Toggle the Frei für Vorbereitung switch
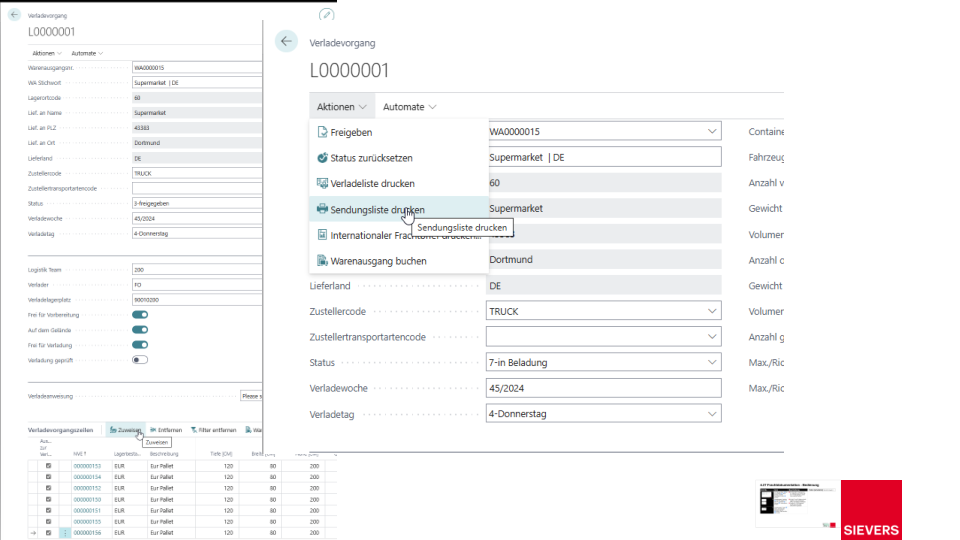This screenshot has height=540, width=960. coord(140,315)
